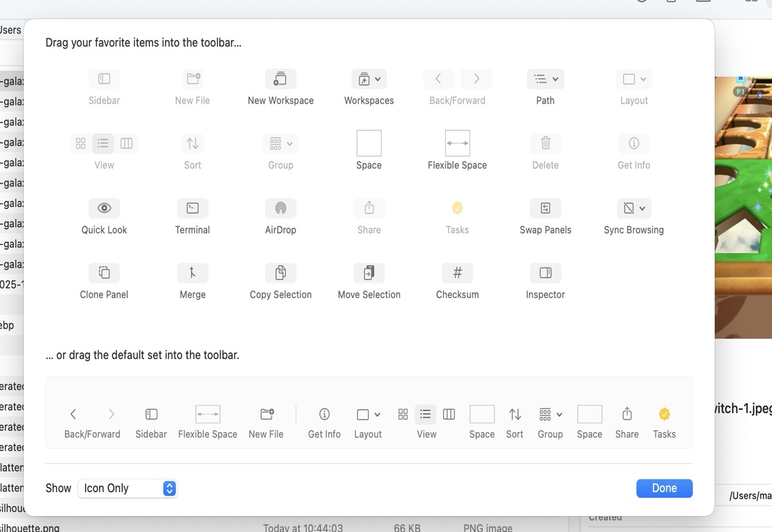
Task: Select list view in the default set
Action: tap(425, 414)
